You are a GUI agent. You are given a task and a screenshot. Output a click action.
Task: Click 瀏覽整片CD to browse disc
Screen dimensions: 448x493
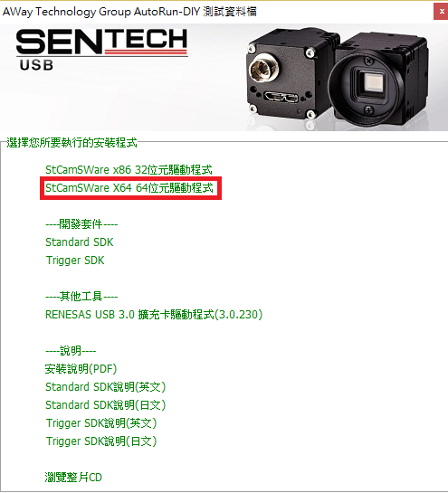73,478
